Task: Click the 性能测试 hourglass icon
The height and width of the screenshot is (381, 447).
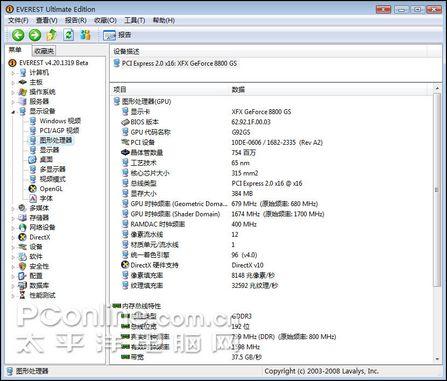Action: click(22, 295)
